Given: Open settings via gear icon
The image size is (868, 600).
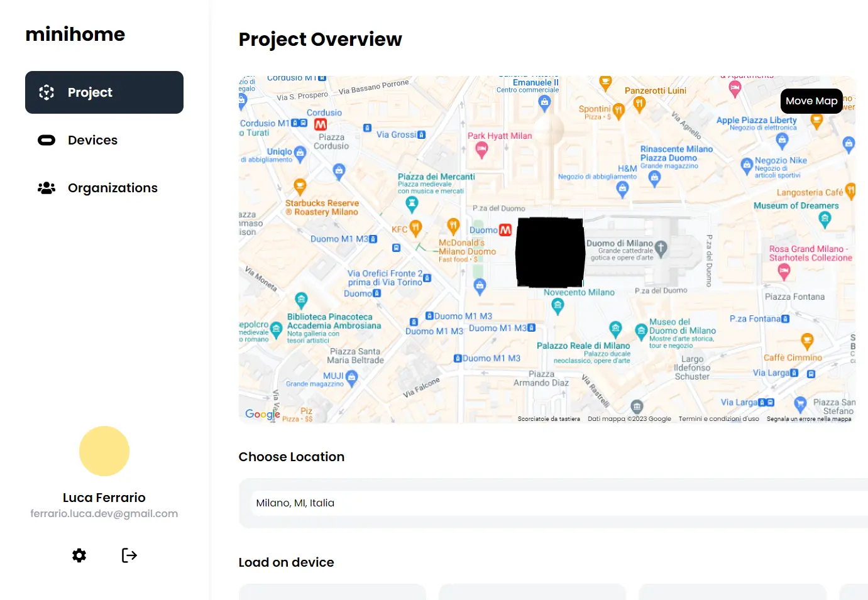Looking at the screenshot, I should pos(79,555).
